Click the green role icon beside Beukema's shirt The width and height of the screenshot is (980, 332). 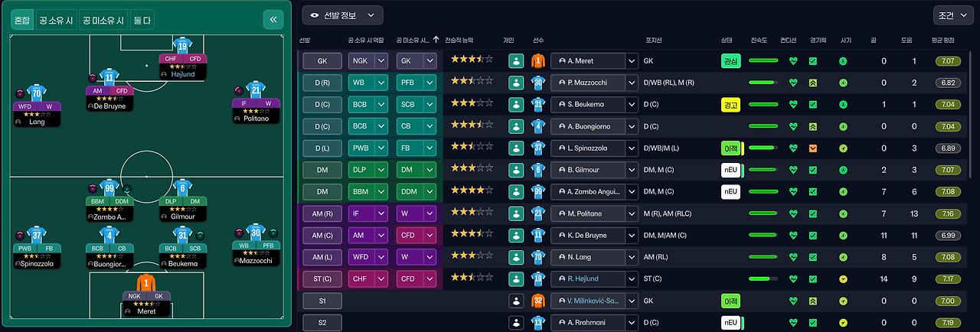[x=199, y=236]
